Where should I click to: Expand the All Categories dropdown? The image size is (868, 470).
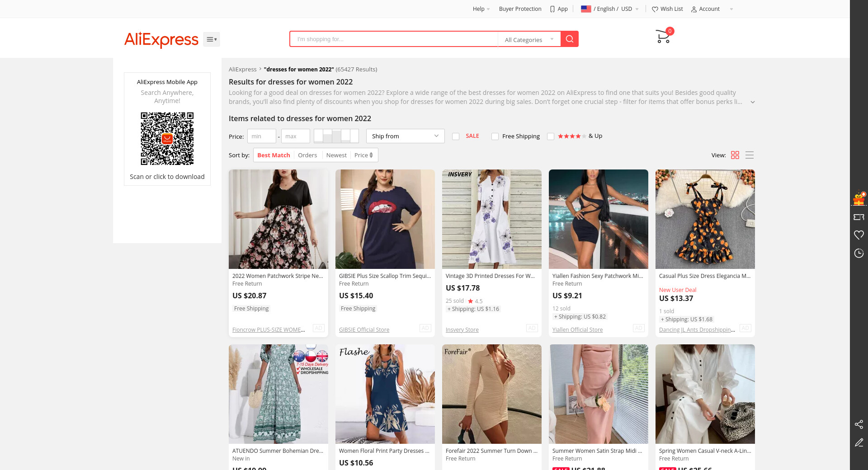coord(529,39)
